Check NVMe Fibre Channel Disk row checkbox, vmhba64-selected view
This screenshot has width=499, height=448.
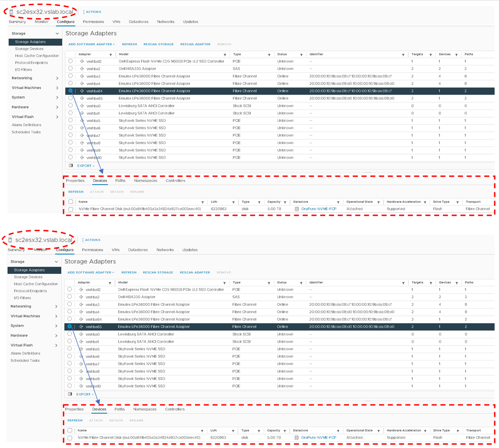click(x=71, y=209)
